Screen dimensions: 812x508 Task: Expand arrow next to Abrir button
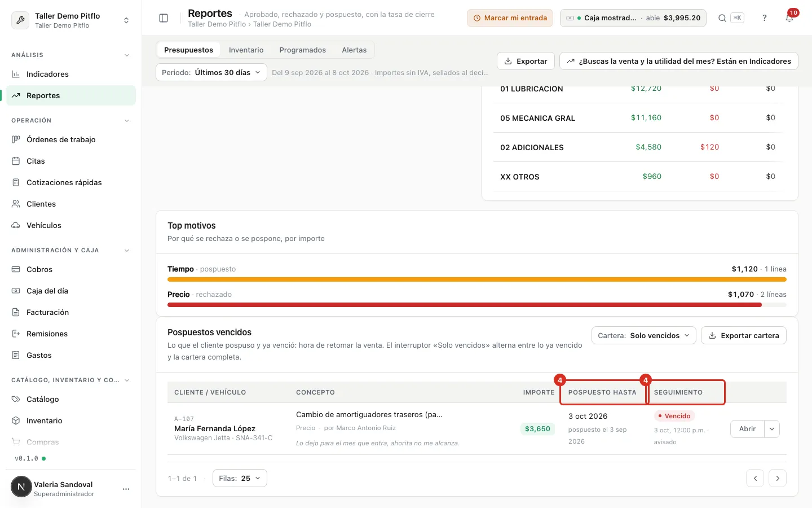tap(772, 429)
